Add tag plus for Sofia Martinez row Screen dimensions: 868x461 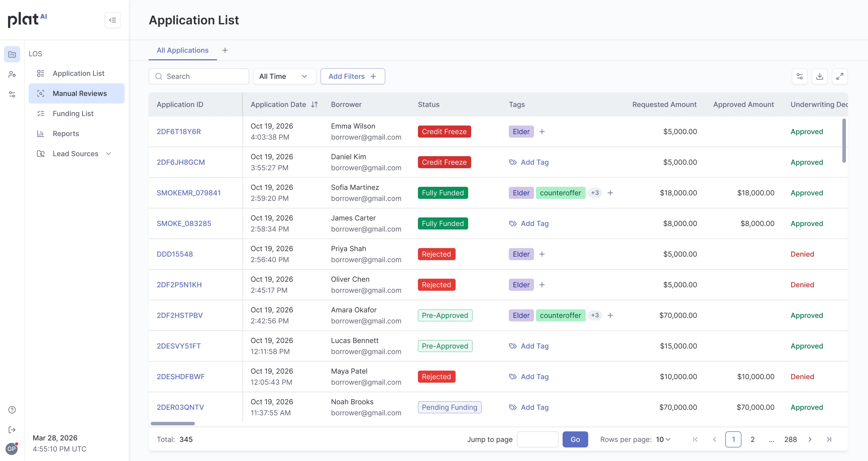click(x=610, y=193)
